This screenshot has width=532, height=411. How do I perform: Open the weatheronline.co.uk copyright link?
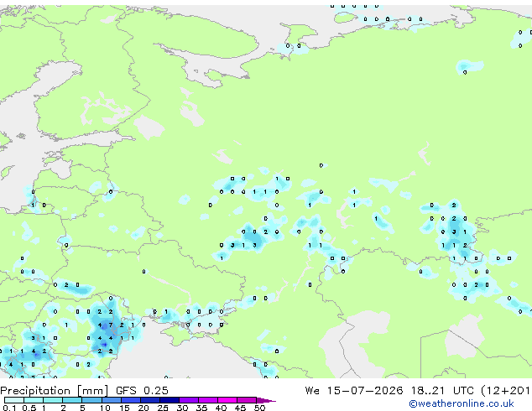pyautogui.click(x=461, y=403)
